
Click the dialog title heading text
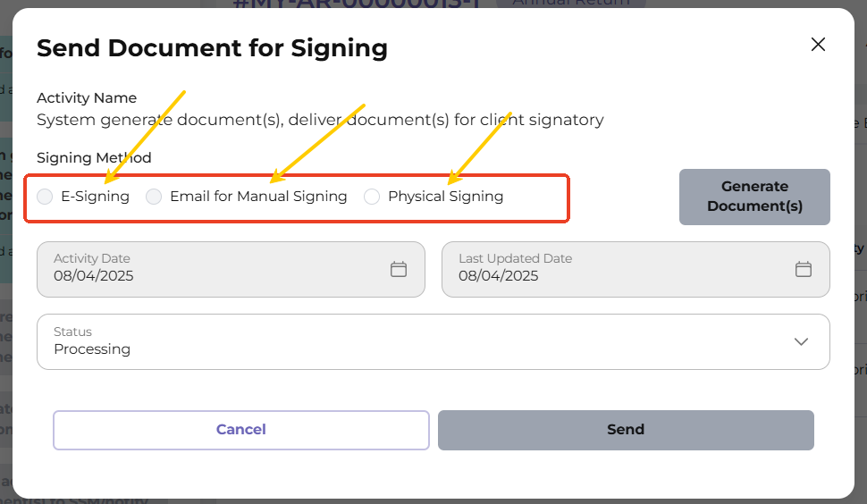coord(212,48)
